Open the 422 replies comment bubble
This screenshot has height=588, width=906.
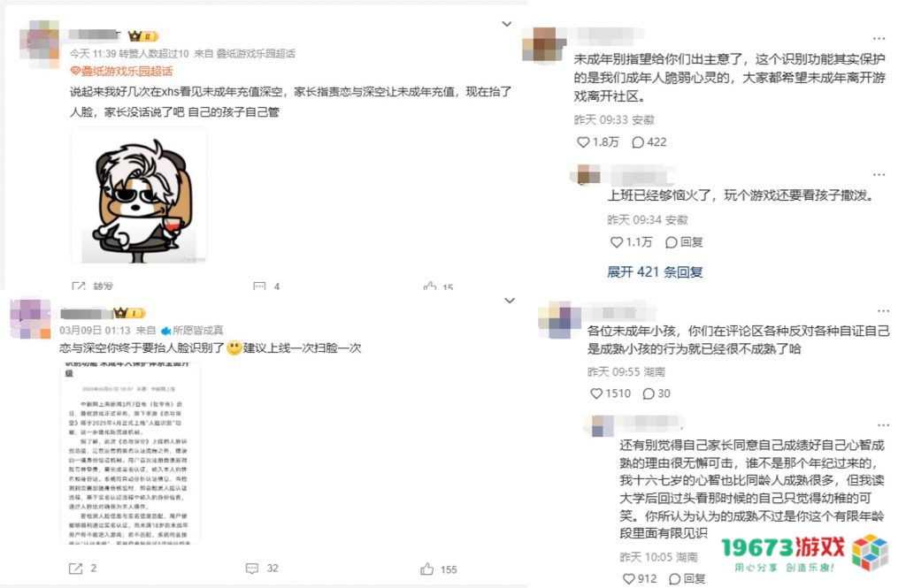638,142
